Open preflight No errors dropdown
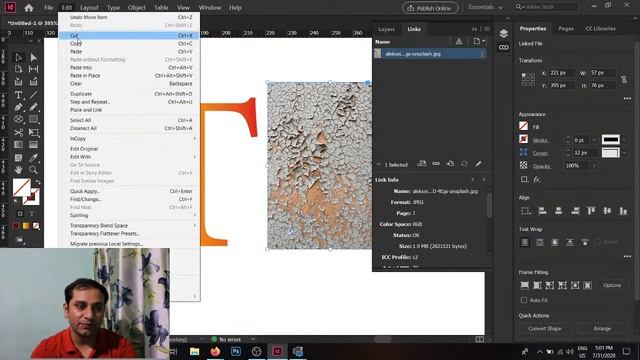 click(x=253, y=339)
